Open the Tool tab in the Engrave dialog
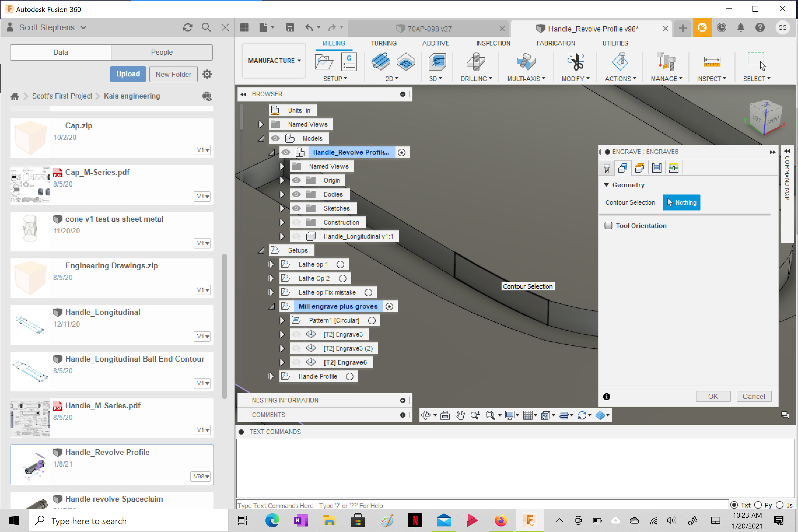 click(x=607, y=168)
